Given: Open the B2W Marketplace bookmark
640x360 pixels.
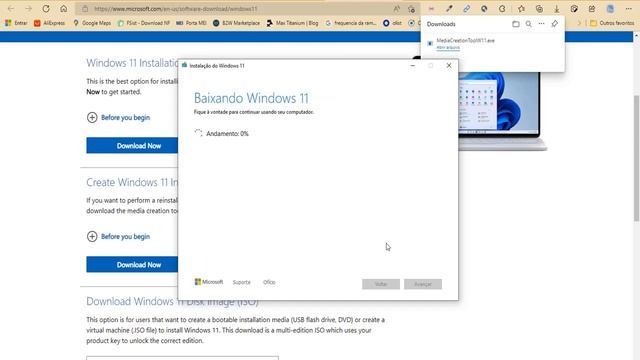Looking at the screenshot, I should [236, 23].
